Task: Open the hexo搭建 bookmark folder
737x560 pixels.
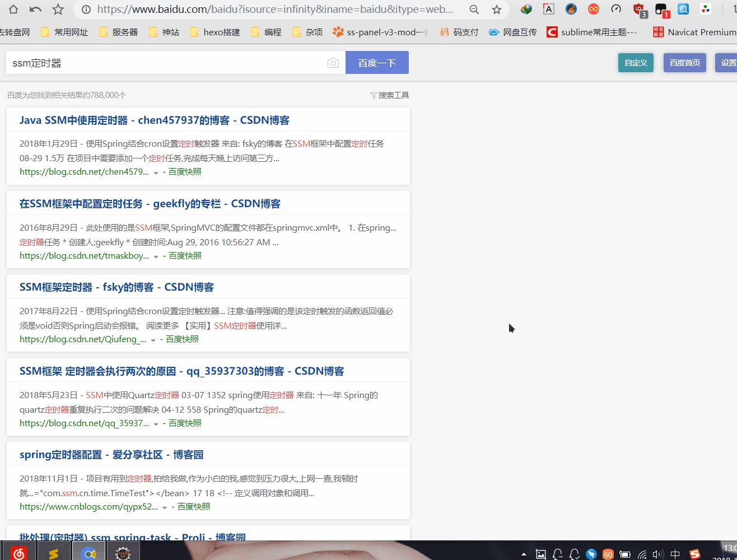Action: point(215,32)
